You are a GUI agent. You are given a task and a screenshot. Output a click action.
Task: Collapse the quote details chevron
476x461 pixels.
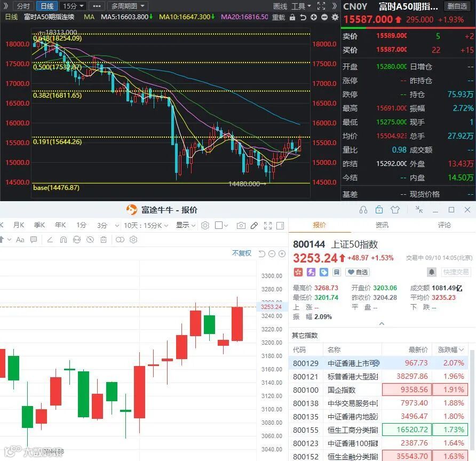click(382, 324)
